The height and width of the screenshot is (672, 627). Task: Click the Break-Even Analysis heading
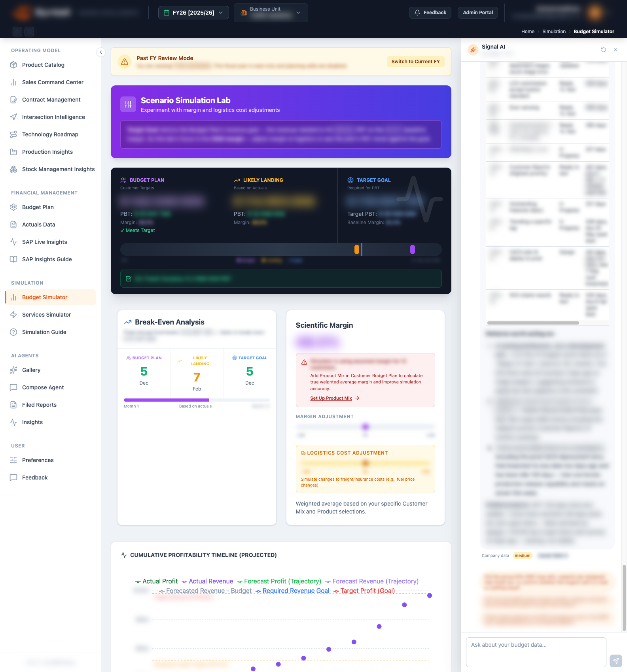[x=170, y=322]
